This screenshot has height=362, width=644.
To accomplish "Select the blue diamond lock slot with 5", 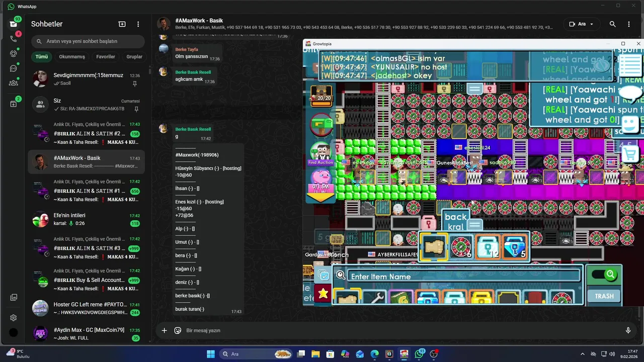I will tap(514, 247).
